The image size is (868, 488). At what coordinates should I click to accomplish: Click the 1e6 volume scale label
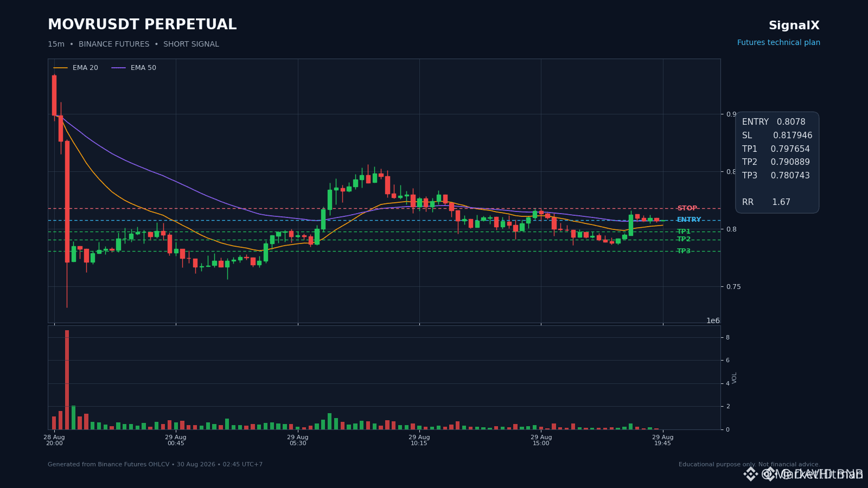tap(713, 320)
